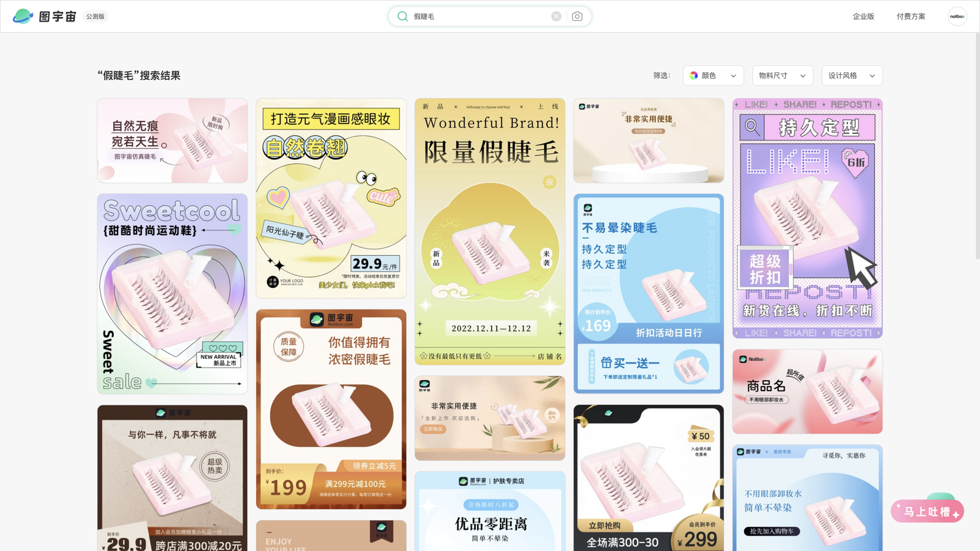Click the color wheel icon in 颜色 filter
This screenshot has height=551, width=980.
[x=694, y=76]
